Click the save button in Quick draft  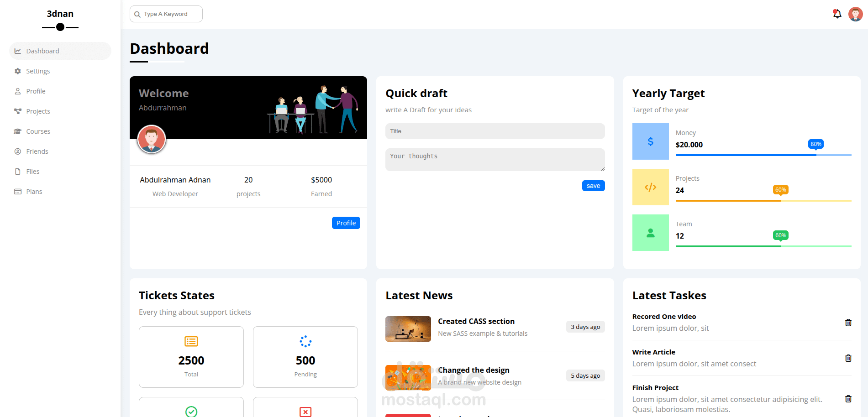tap(593, 186)
